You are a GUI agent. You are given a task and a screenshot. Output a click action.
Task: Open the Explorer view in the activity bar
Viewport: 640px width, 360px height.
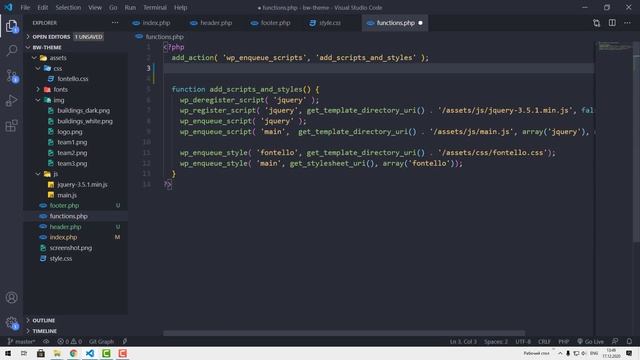[12, 26]
